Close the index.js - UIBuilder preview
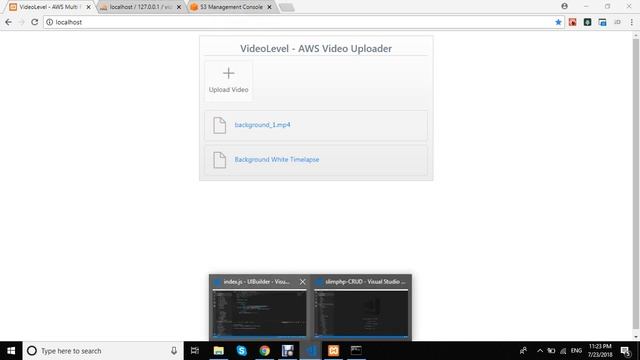The width and height of the screenshot is (640, 360). [302, 282]
